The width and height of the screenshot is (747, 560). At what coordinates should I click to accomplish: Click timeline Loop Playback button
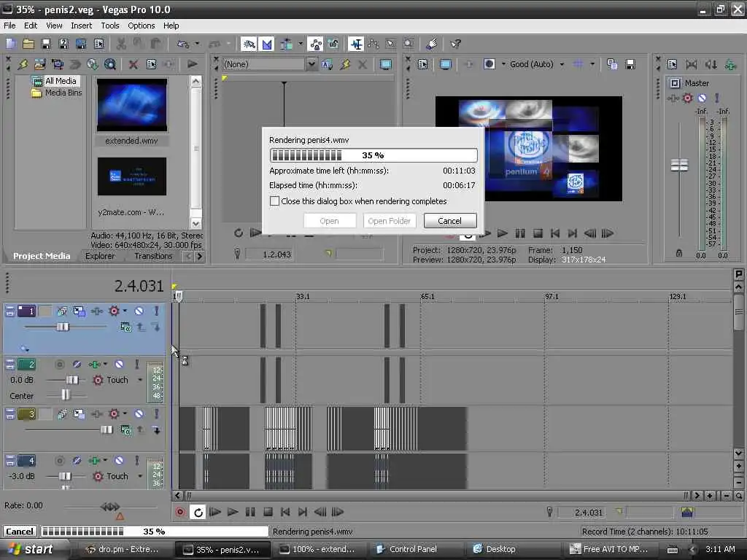click(x=198, y=513)
